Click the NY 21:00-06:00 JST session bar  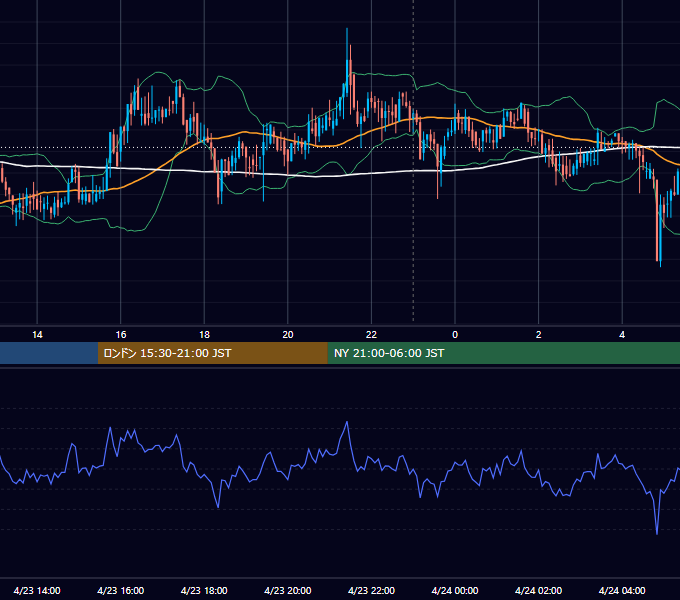click(503, 353)
